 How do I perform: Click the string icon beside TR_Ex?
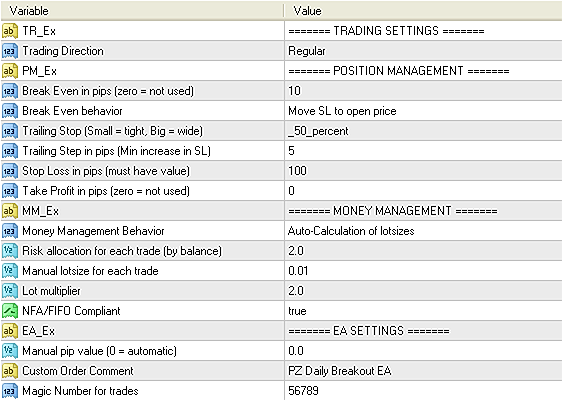(9, 31)
